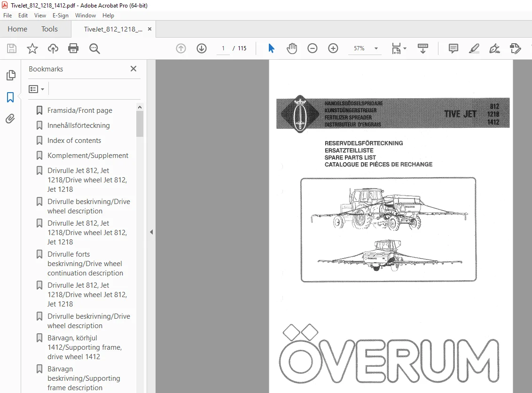532x393 pixels.
Task: Open the page thumbnails panel icon
Action: (x=10, y=75)
